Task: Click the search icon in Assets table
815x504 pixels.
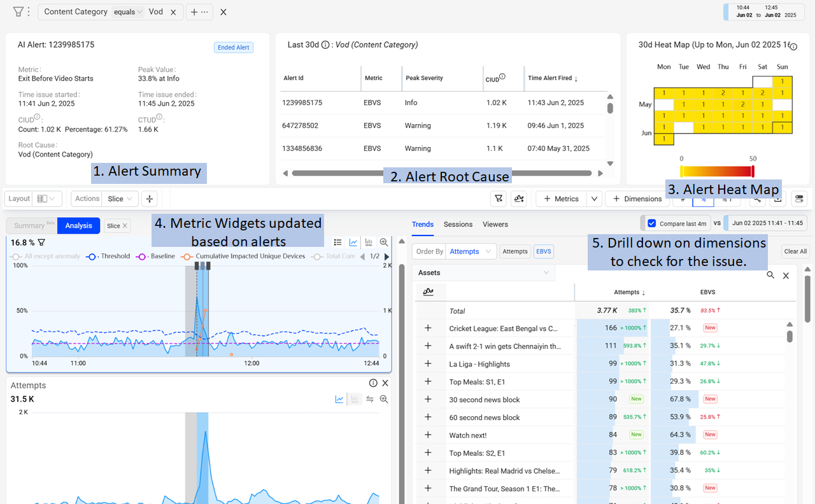Action: tap(770, 275)
